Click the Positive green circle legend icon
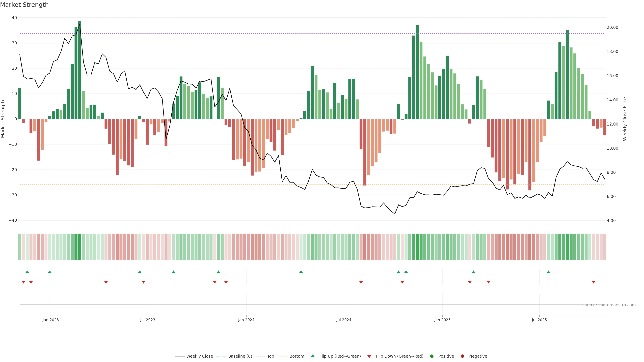This screenshot has width=644, height=362. click(432, 356)
